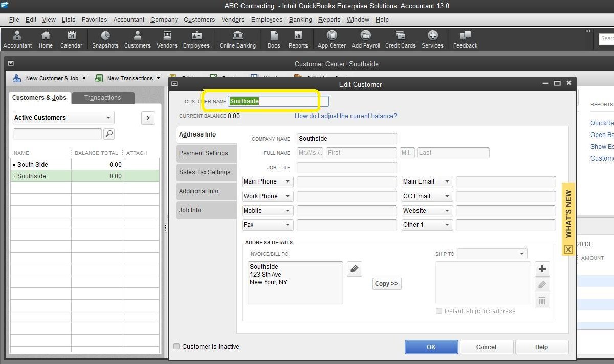This screenshot has width=614, height=364.
Task: Click the Feedback icon
Action: tap(465, 39)
